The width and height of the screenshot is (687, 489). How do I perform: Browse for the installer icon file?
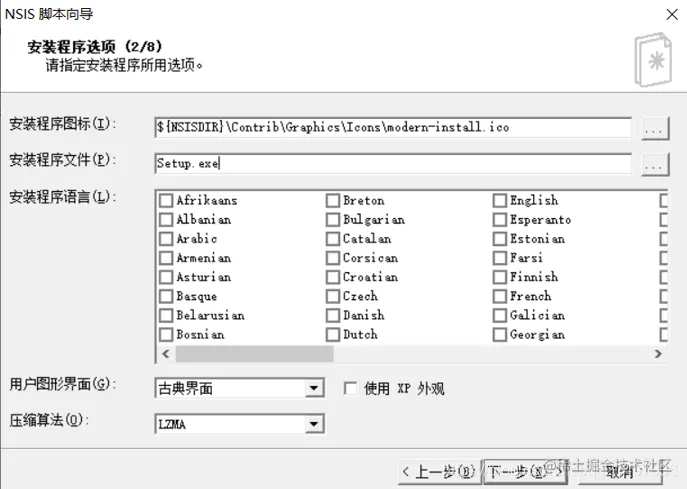655,129
